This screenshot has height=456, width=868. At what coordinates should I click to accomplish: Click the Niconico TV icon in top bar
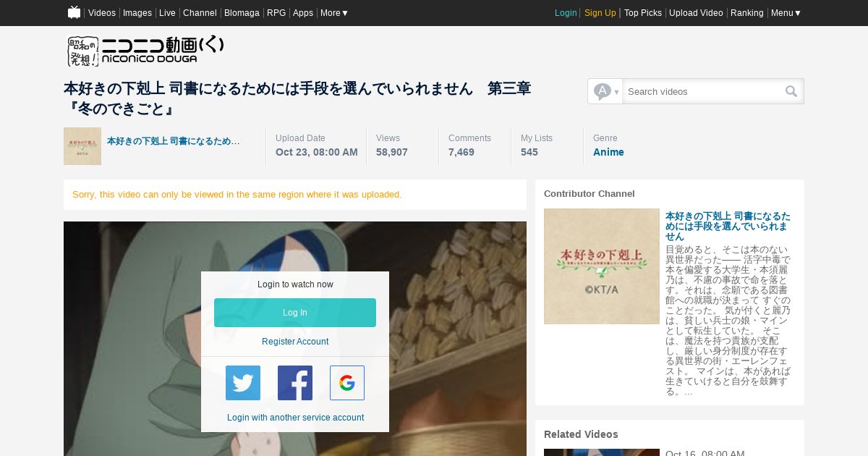click(x=74, y=12)
